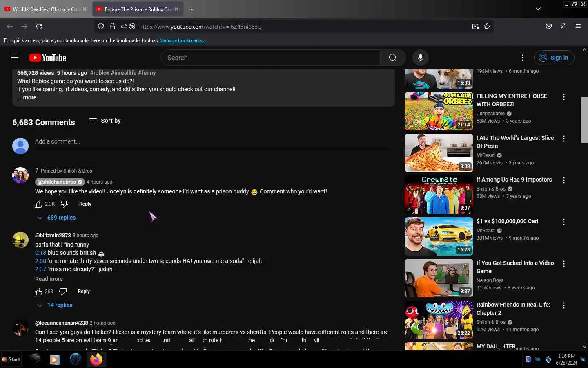Reply to the pinned shilohandbros comment
Viewport: 588px width, 368px height.
(85, 204)
